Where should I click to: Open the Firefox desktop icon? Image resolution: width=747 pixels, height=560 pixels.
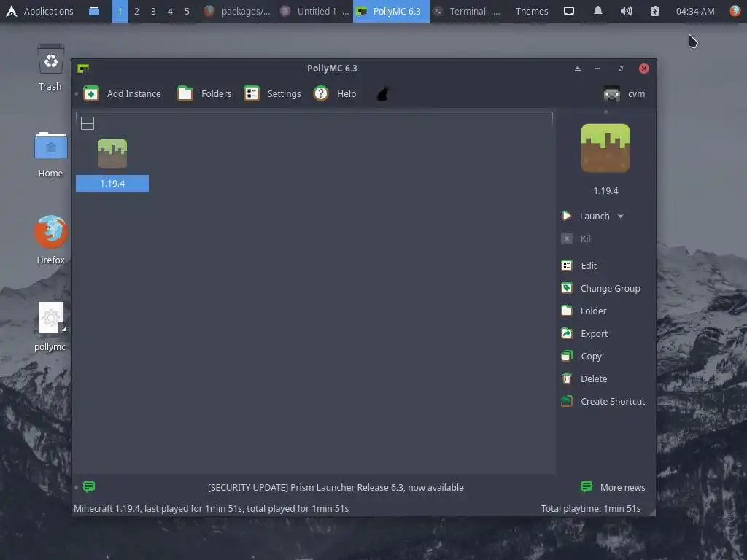50,239
